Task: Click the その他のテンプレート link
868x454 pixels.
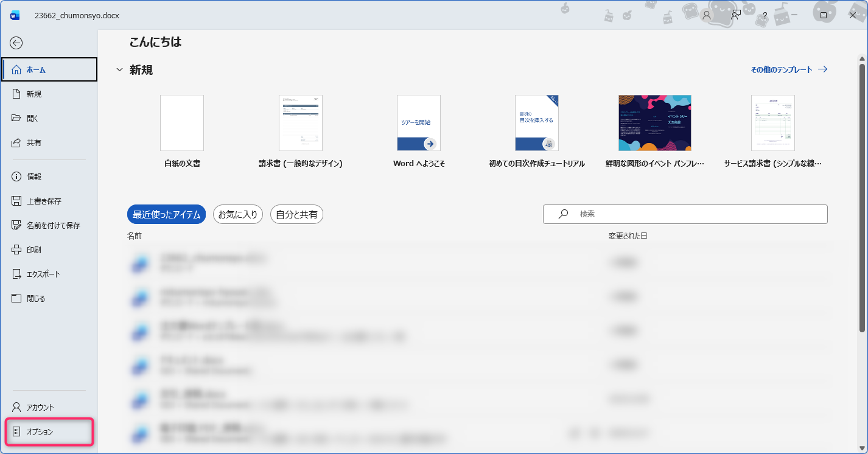Action: click(788, 69)
